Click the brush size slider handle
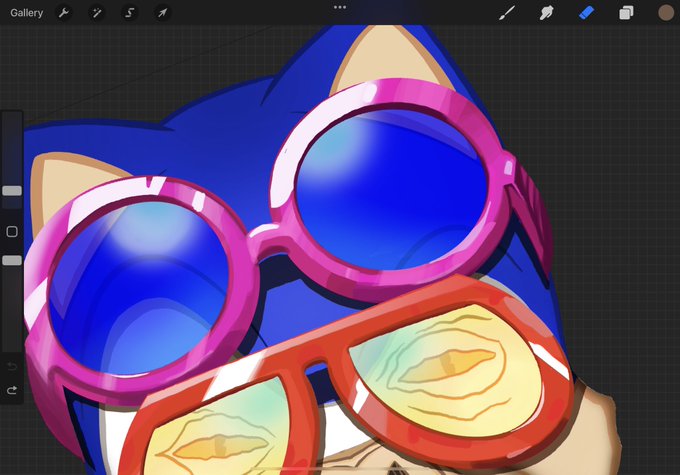 click(x=12, y=191)
